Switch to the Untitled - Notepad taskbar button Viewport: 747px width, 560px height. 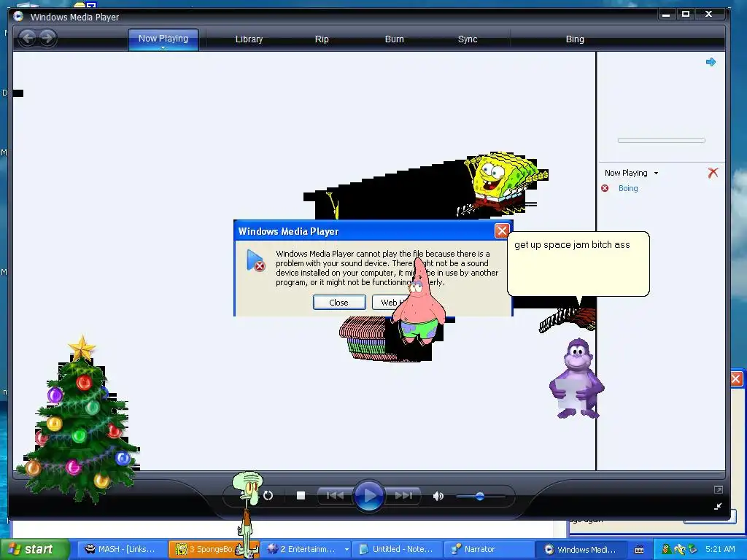point(397,549)
